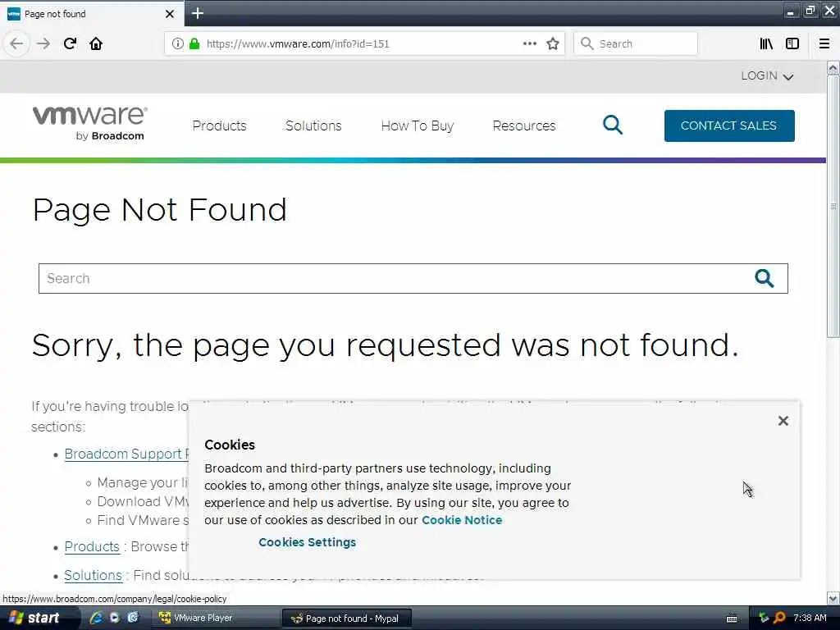Open the Resources navigation menu
This screenshot has height=630, width=840.
(524, 126)
